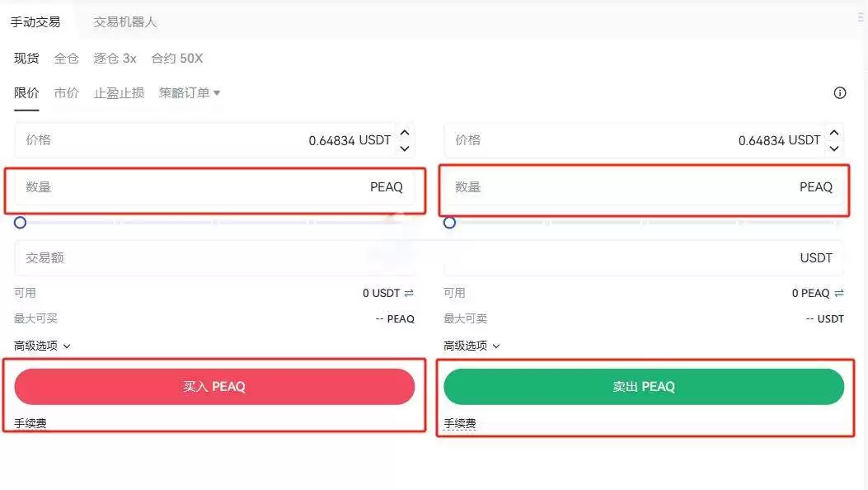Image resolution: width=868 pixels, height=490 pixels.
Task: Click the red 买入 PEAQ button
Action: (214, 386)
